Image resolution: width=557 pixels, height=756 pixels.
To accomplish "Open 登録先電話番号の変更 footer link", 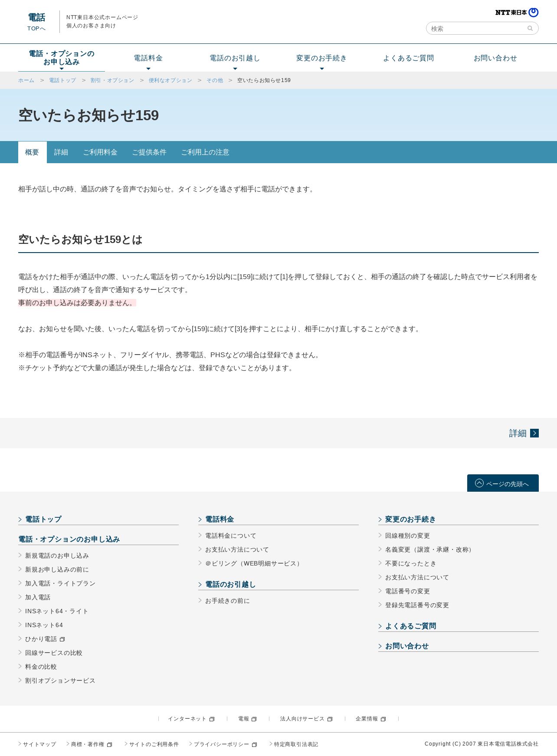I will [x=417, y=605].
